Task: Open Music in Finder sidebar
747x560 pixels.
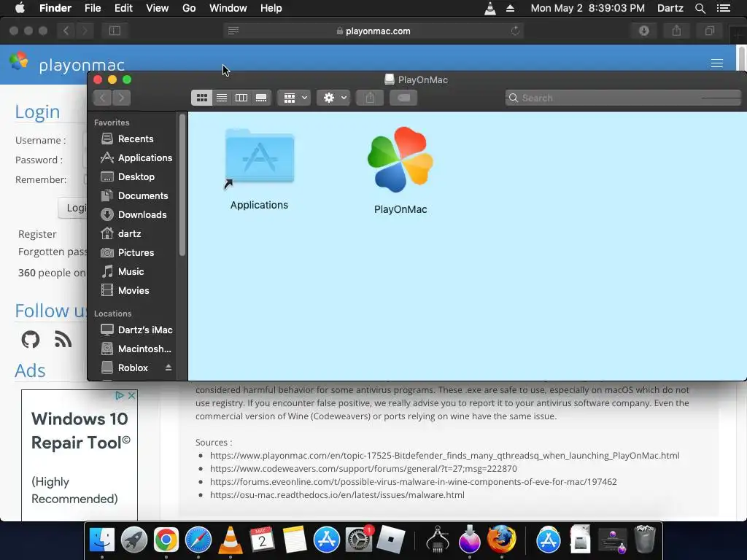Action: [x=123, y=271]
